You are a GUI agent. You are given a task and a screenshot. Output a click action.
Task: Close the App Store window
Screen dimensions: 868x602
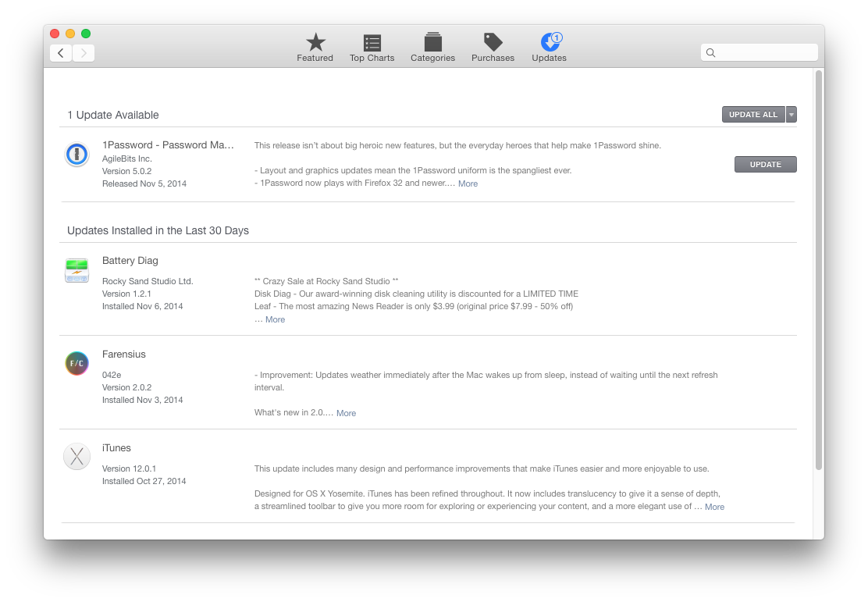click(x=55, y=34)
